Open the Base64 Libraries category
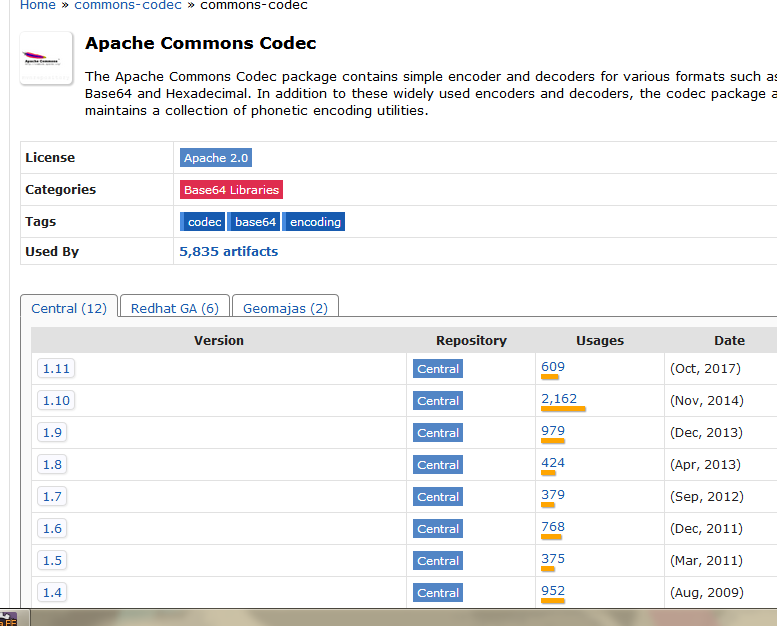 click(231, 190)
